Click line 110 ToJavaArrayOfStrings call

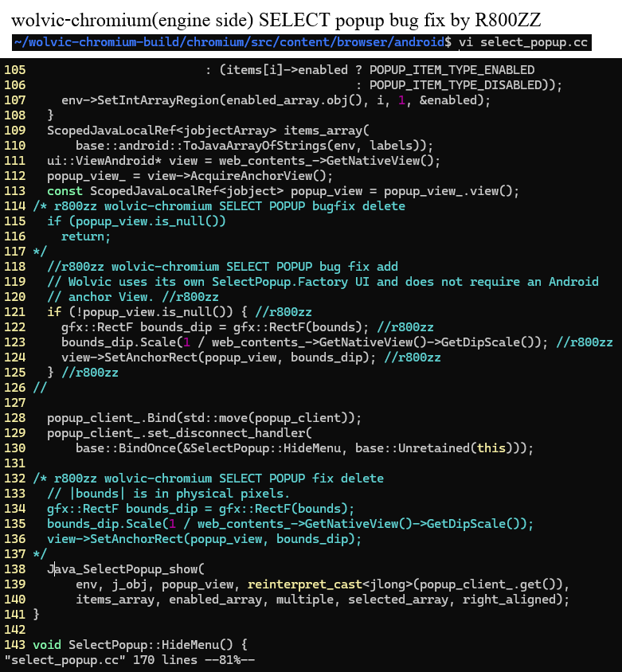coord(254,146)
